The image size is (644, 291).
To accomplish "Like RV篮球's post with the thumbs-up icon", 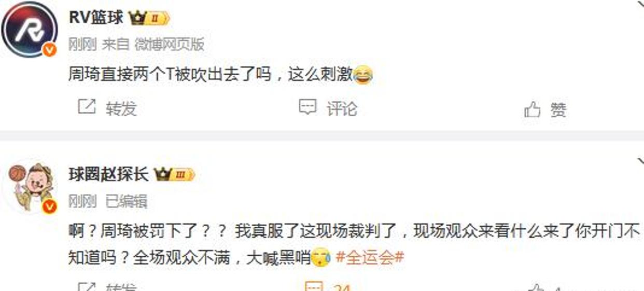I will tap(532, 109).
